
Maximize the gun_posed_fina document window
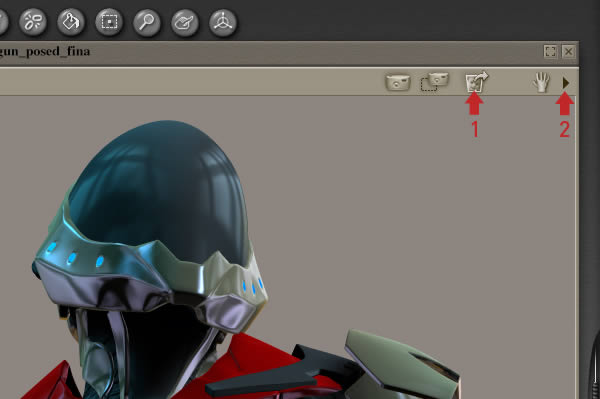pos(550,51)
